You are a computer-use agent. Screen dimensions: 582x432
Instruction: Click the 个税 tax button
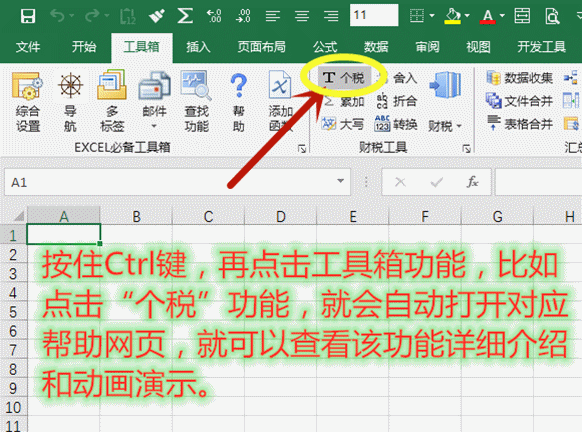[344, 78]
